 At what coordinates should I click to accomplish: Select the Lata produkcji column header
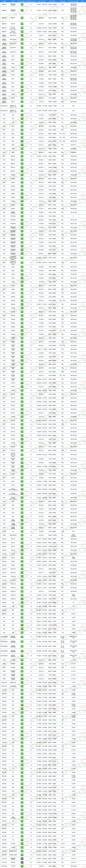pyautogui.click(x=42, y=1)
